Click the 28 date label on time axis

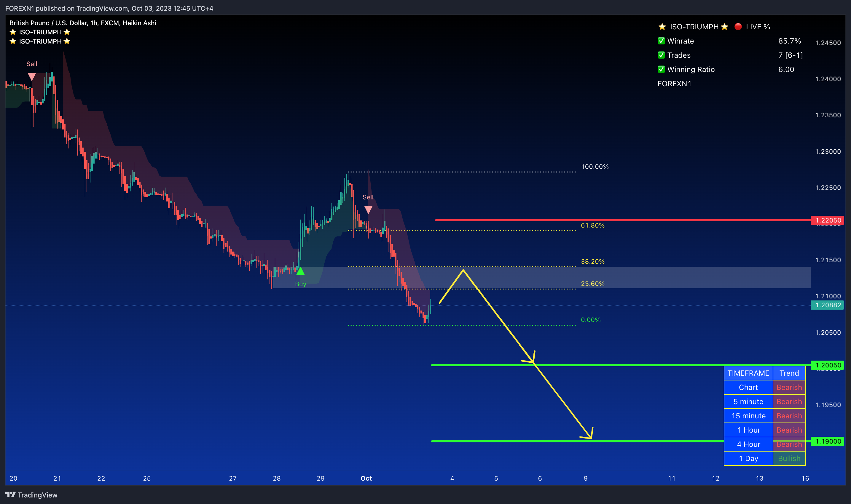277,478
